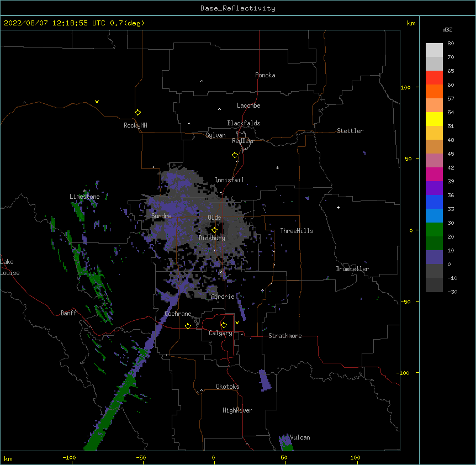Image resolution: width=476 pixels, height=465 pixels.
Task: Click the -30 value in the dBZ legend
Action: click(452, 292)
